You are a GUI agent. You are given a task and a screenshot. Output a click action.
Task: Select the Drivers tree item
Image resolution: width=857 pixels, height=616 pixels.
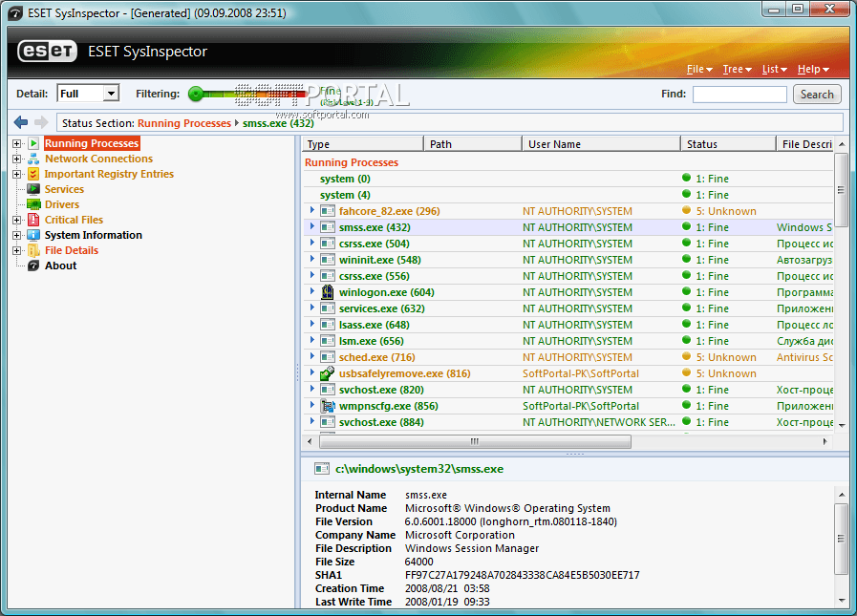pyautogui.click(x=62, y=204)
